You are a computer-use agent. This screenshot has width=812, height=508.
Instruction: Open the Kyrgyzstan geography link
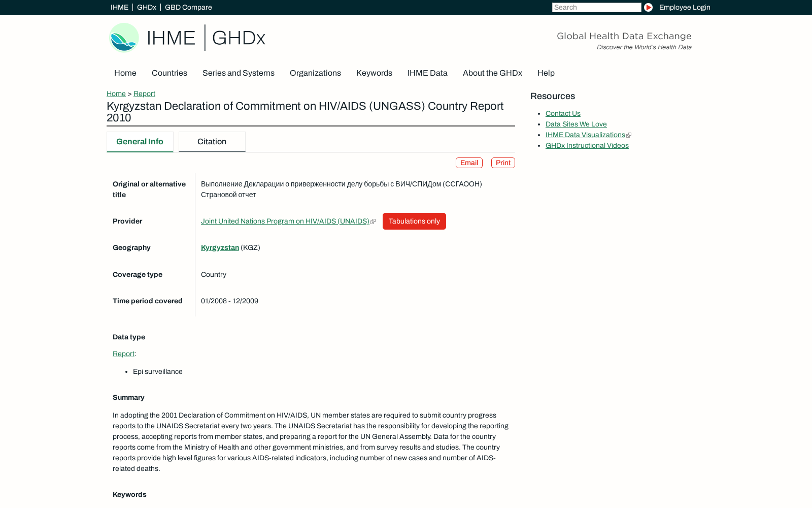point(220,248)
